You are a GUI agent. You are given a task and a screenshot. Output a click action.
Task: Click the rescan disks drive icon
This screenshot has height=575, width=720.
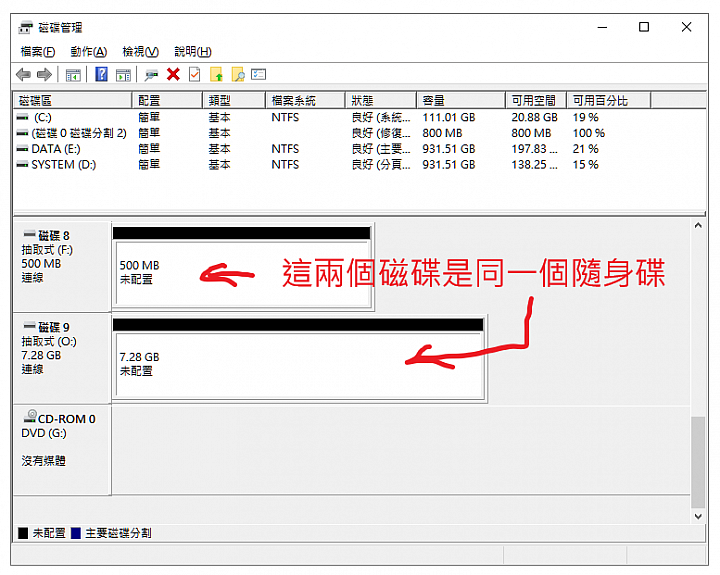click(151, 75)
